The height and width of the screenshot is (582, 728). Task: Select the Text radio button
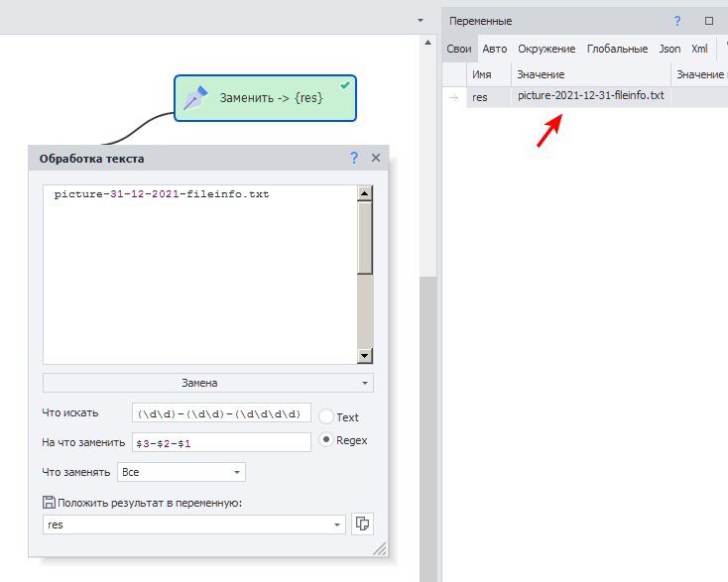[x=325, y=417]
